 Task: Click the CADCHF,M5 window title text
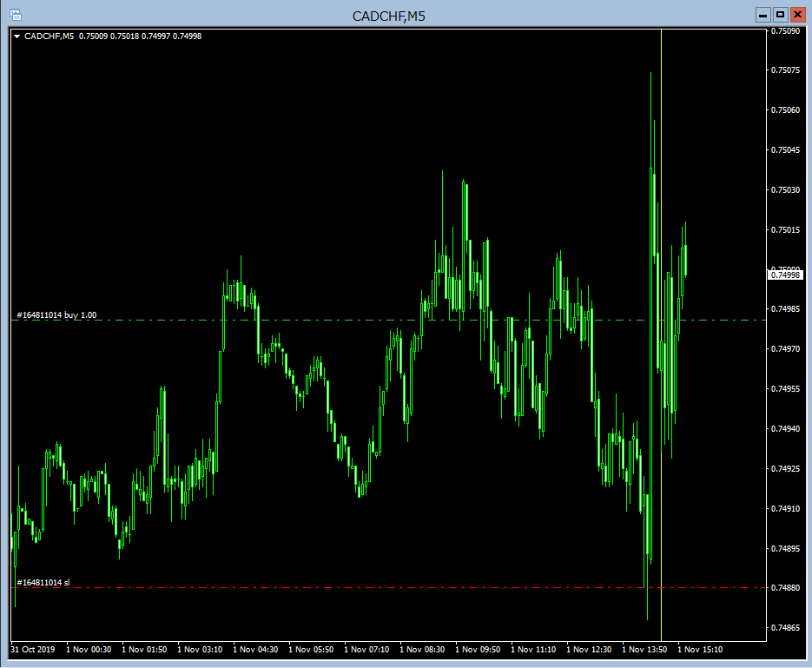tap(389, 16)
